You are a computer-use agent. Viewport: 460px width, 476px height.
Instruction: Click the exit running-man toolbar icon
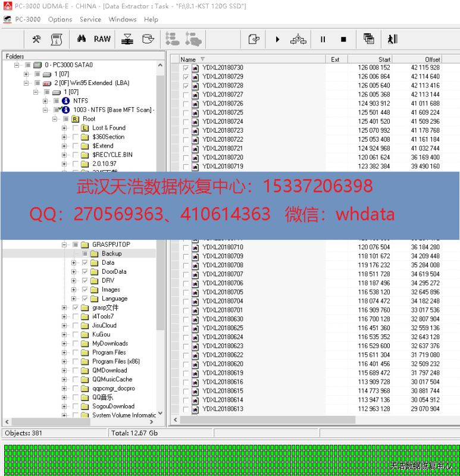392,39
